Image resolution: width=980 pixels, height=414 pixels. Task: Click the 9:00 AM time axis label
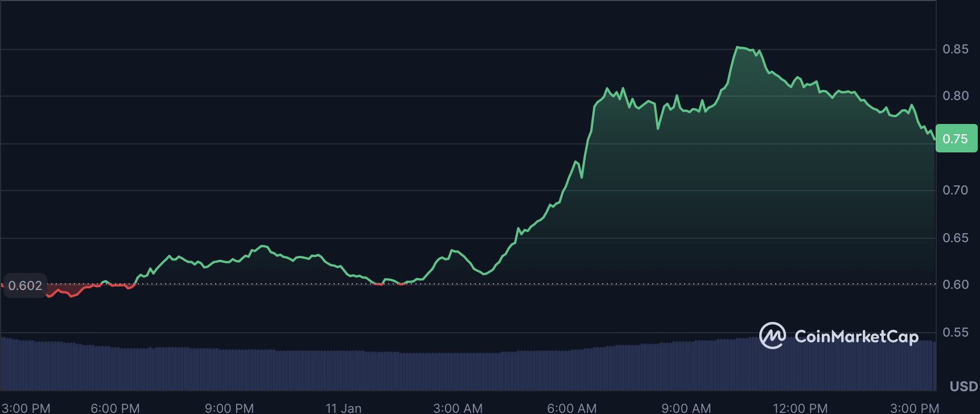686,408
